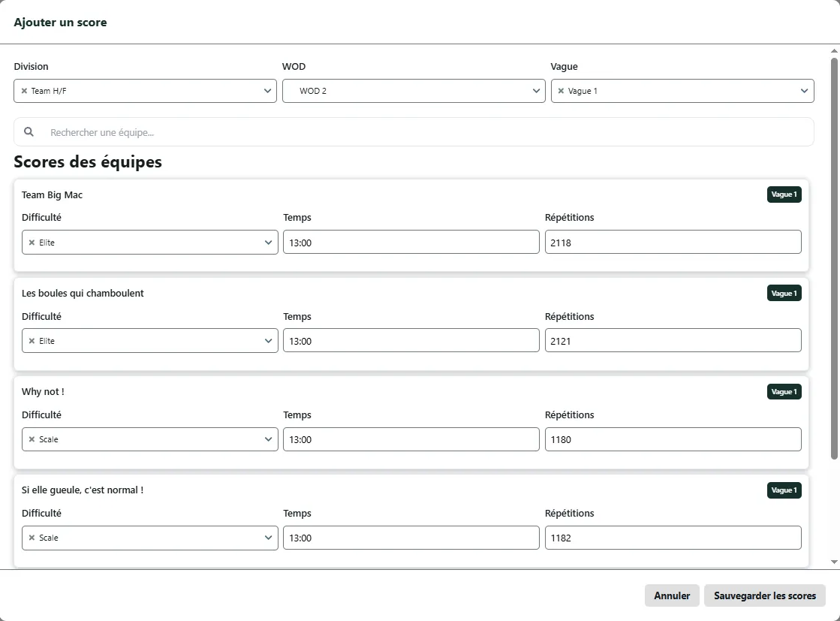
Task: Expand the Division dropdown
Action: (x=268, y=91)
